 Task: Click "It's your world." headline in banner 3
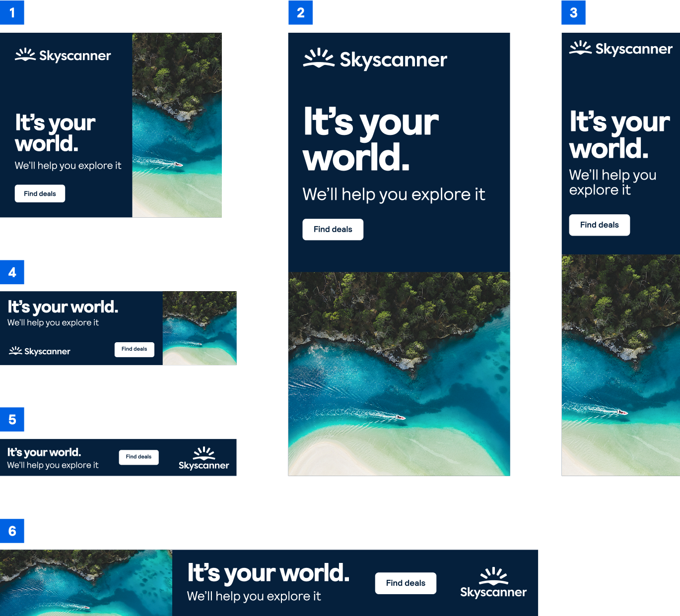coord(619,135)
